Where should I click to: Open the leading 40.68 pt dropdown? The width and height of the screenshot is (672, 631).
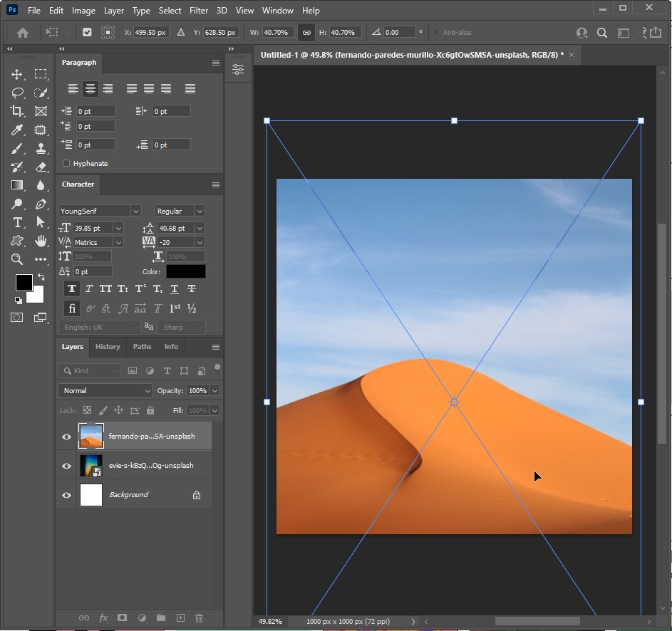point(200,229)
